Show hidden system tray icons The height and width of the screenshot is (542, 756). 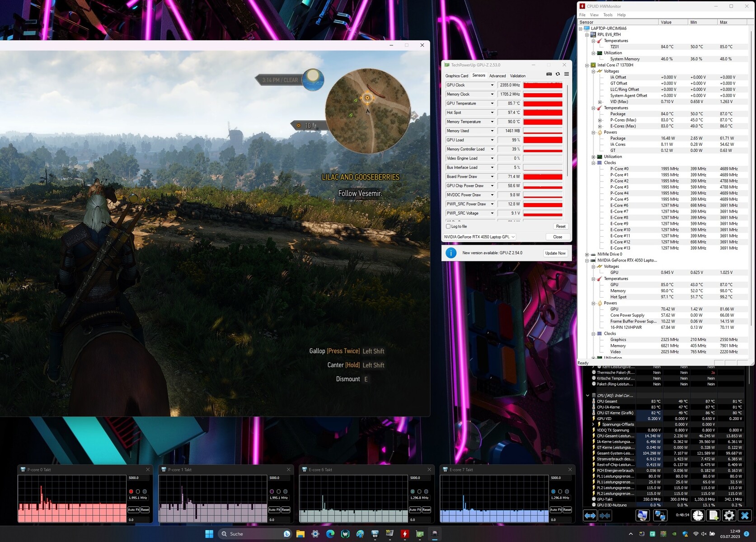point(631,534)
